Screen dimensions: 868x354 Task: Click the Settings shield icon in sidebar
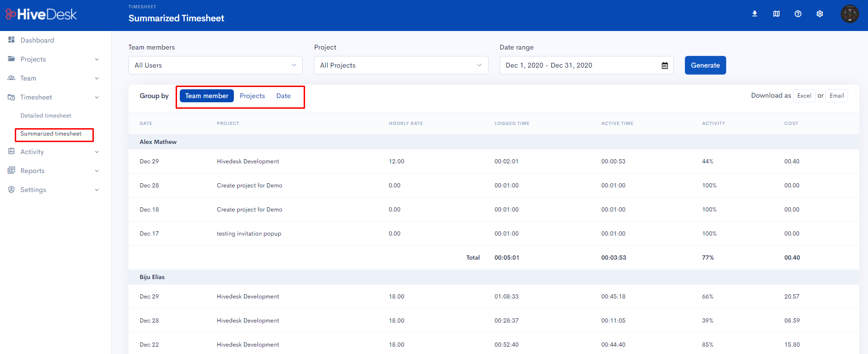12,189
